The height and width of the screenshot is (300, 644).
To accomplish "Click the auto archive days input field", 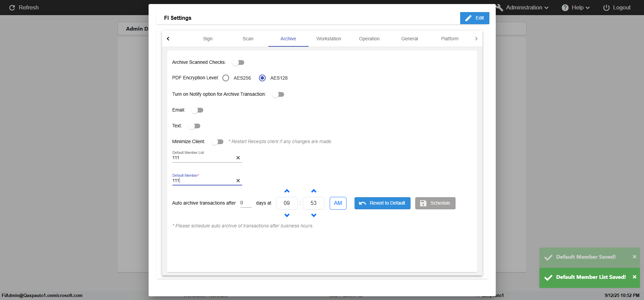I will pos(246,203).
